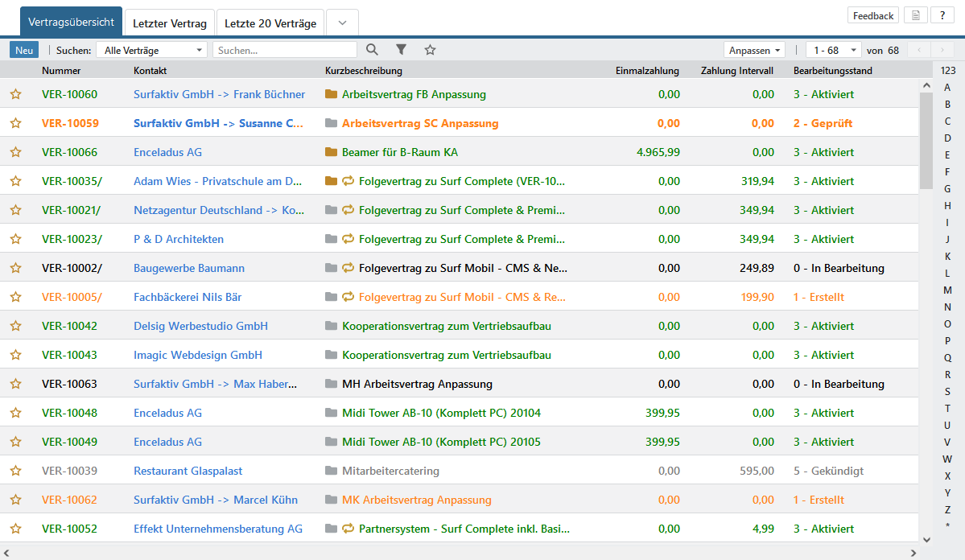Click folder icon of Arbeitsvertrag FB Anpassung
The width and height of the screenshot is (965, 560).
pos(331,94)
